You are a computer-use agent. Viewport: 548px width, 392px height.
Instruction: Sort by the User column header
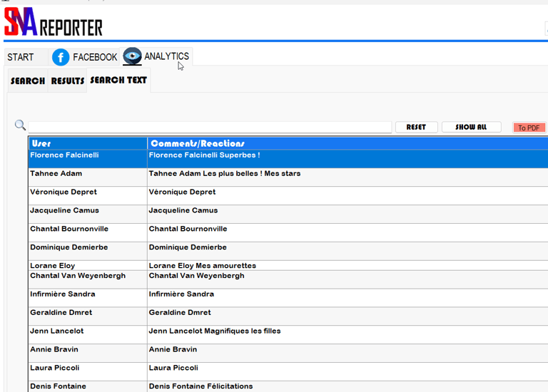tap(88, 143)
